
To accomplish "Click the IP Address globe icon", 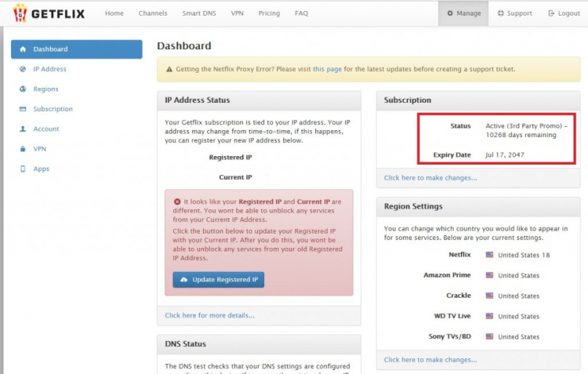I will click(x=23, y=69).
